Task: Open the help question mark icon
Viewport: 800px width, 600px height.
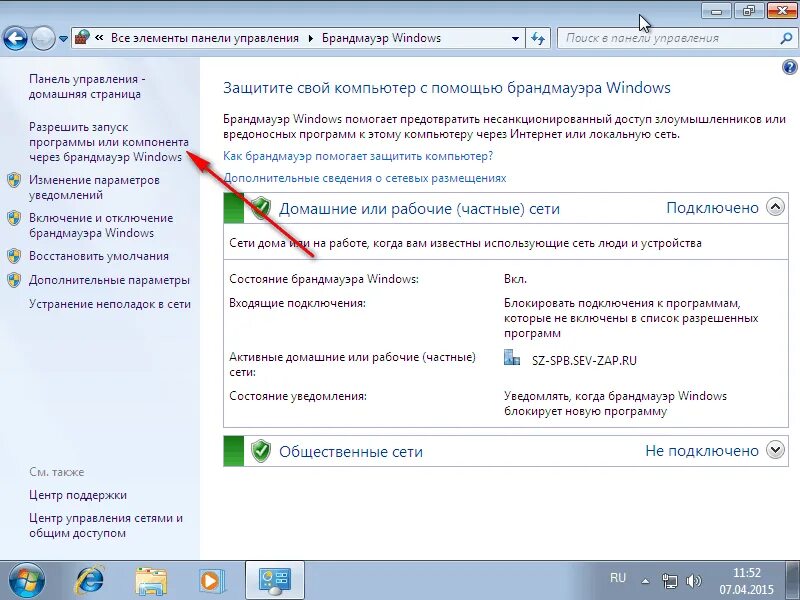Action: coord(789,67)
